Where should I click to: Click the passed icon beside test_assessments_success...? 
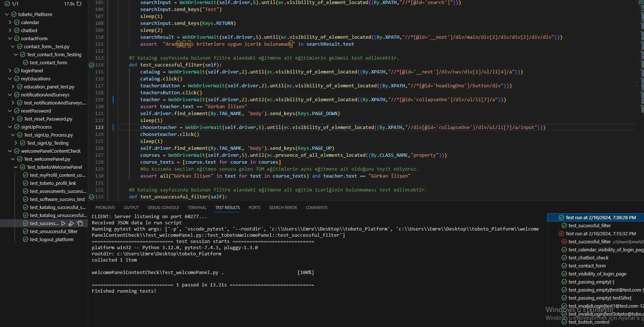26,191
